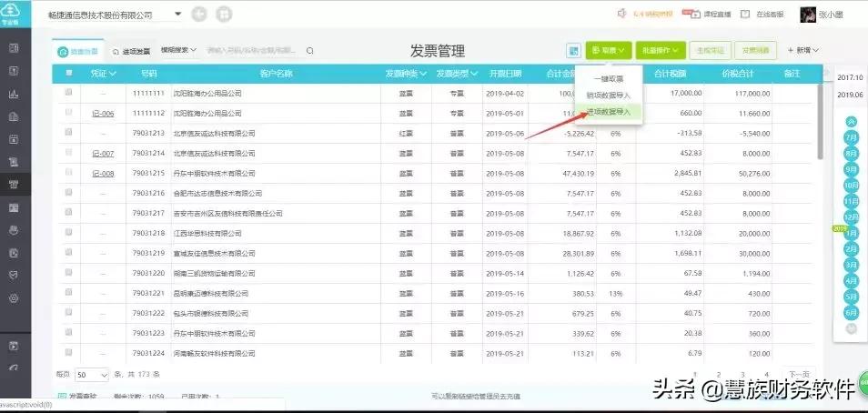This screenshot has height=413, width=868.
Task: Click the sidebar icon just below highlighted item
Action: (x=15, y=207)
